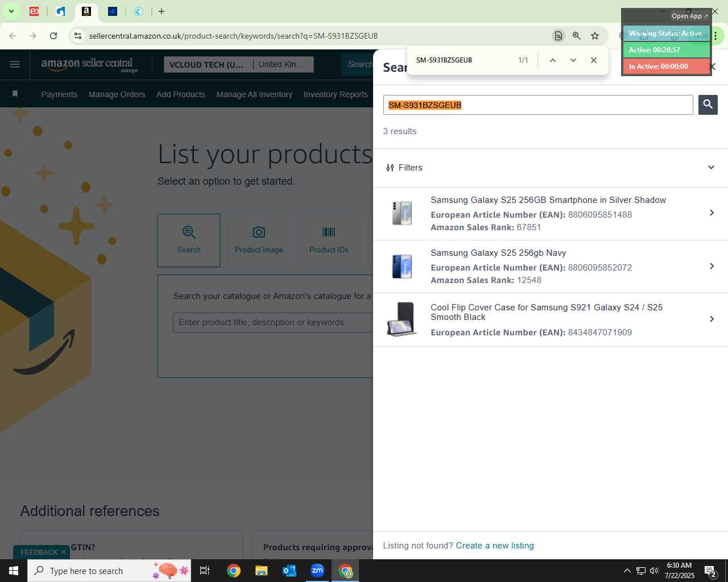Switch to the fifth teal browser tab

coord(139,11)
